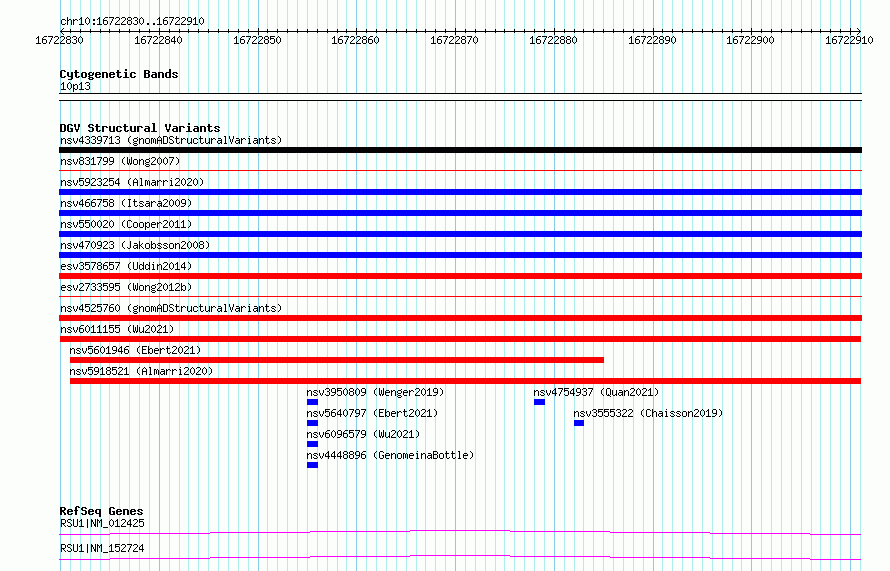Image resolution: width=890 pixels, height=571 pixels.
Task: Click nsv4525760 gnomAD variant label
Action: coord(171,308)
